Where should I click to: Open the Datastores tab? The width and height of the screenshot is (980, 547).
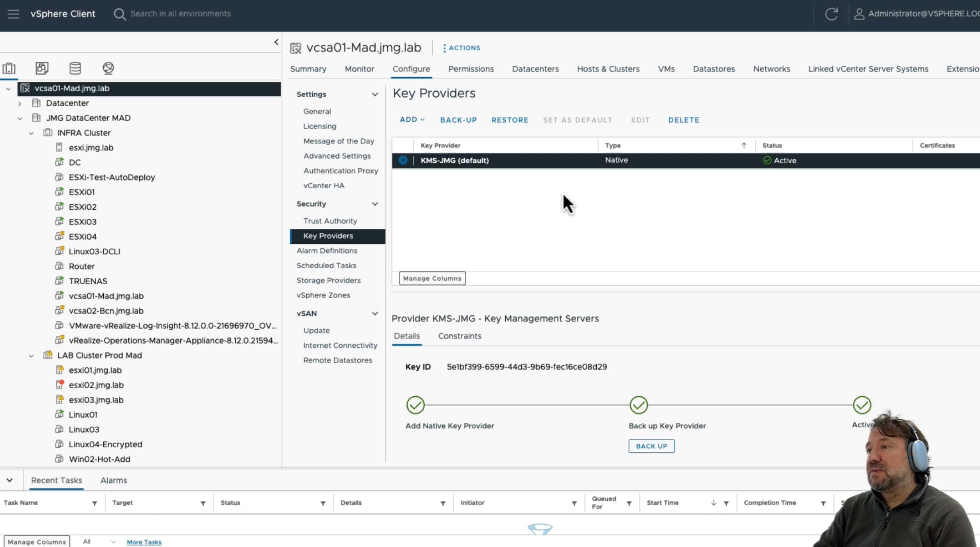coord(714,69)
